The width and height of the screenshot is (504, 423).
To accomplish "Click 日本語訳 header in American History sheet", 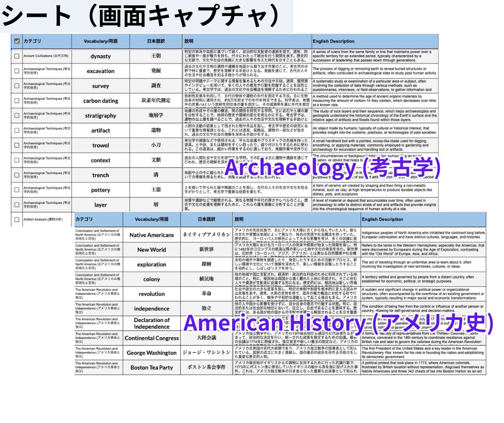I will pos(206,219).
